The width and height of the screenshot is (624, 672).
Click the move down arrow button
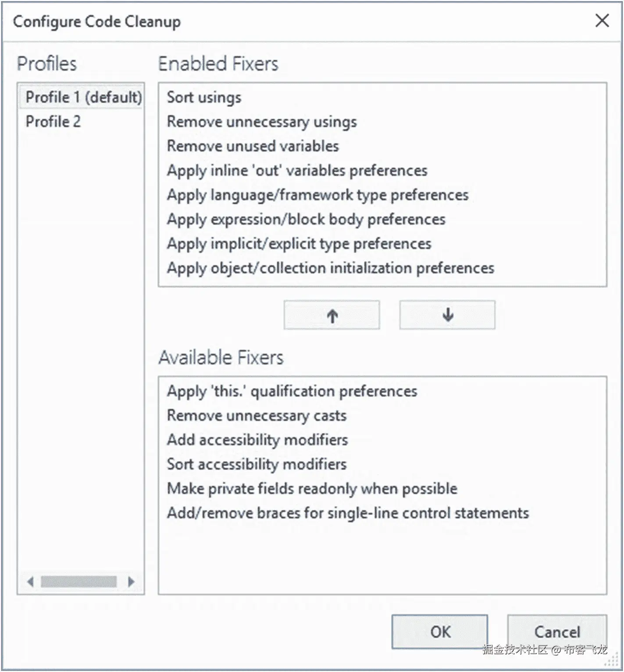(x=447, y=315)
